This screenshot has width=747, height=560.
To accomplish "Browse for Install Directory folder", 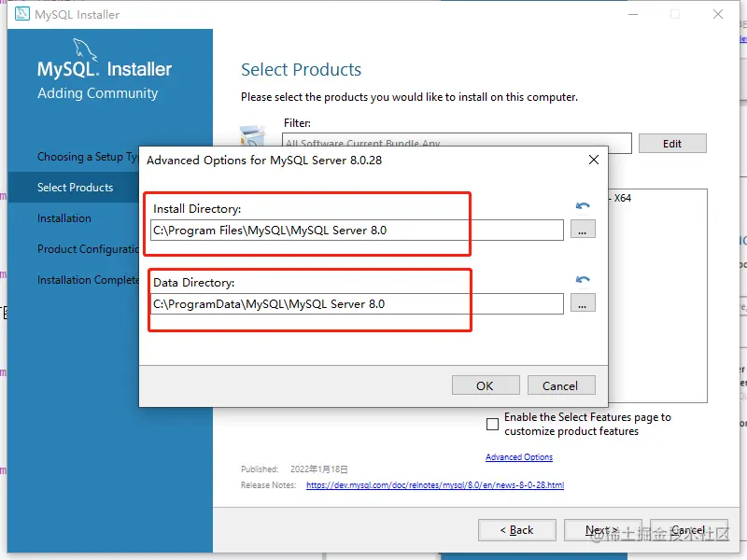I will (582, 230).
